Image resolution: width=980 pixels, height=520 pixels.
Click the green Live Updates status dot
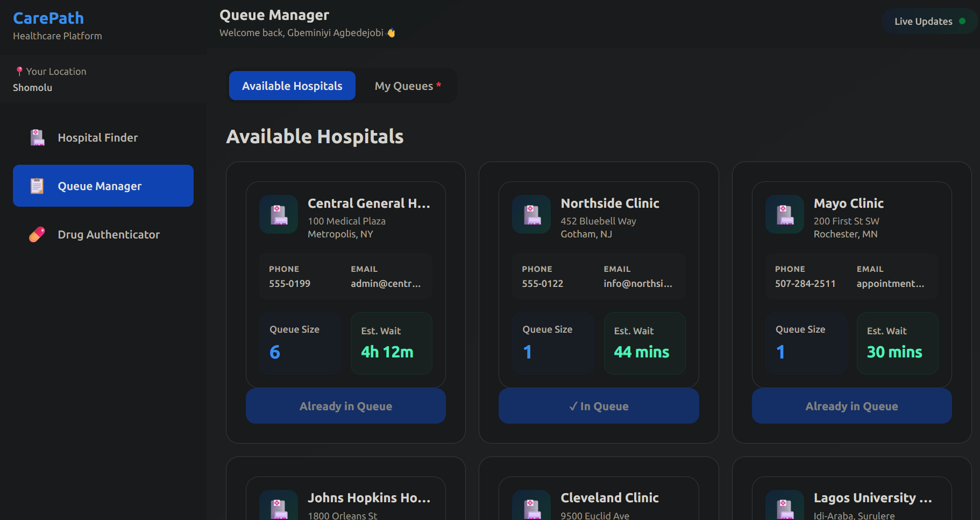click(962, 22)
